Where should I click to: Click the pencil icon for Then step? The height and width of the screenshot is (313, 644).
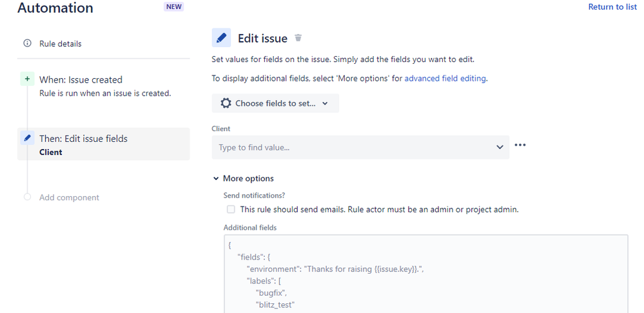pyautogui.click(x=27, y=138)
